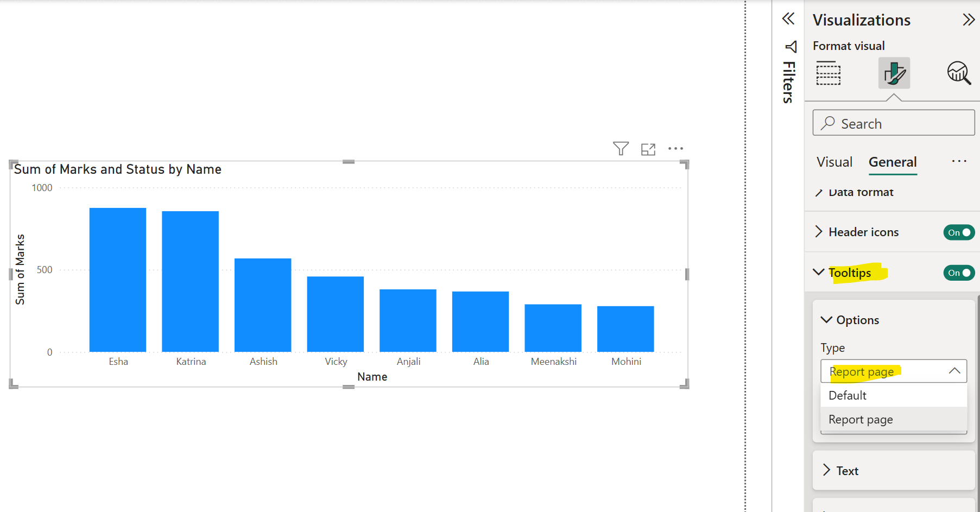Switch to the Visual tab
The height and width of the screenshot is (512, 980).
[834, 162]
